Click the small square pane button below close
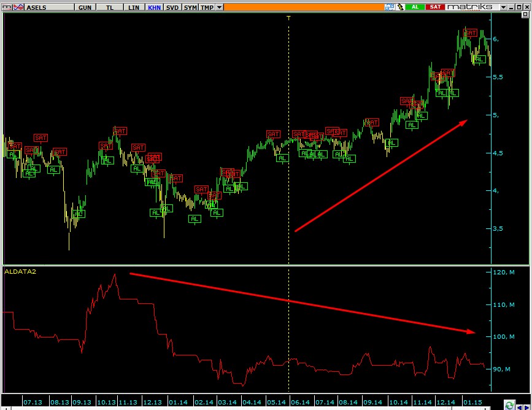532x410 pixels. click(525, 15)
